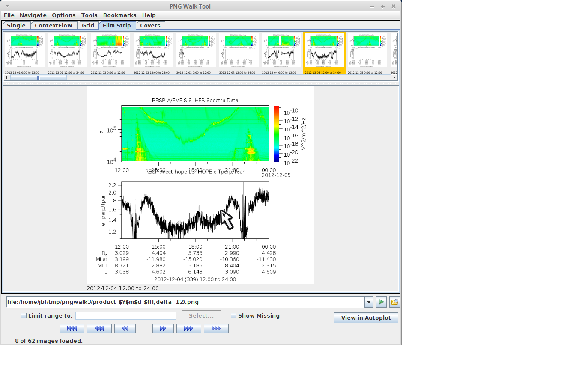Advance to next image with double-right arrow
576x392 pixels.
tap(163, 328)
